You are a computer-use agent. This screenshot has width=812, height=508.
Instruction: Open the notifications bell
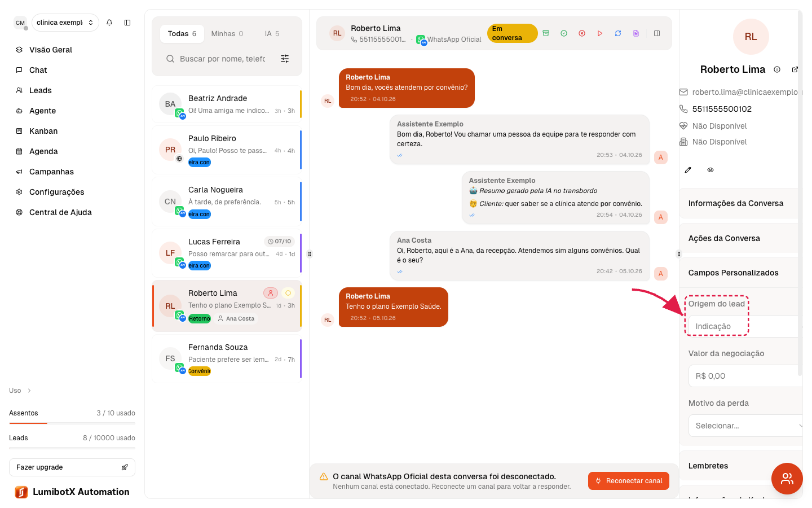[109, 23]
